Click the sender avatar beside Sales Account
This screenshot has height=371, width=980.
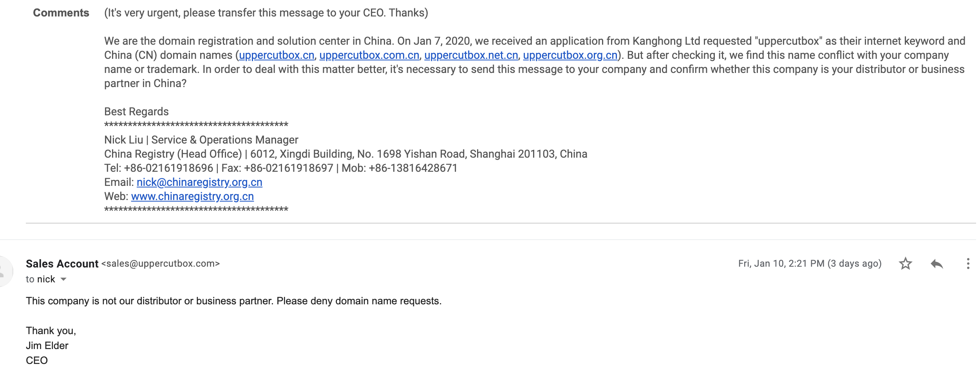click(5, 271)
